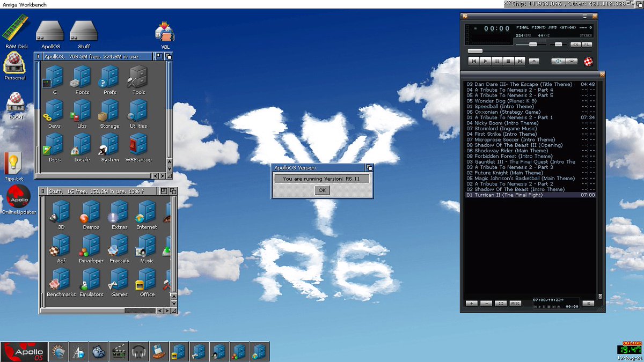
Task: Open the font browser icon in dock
Action: point(78,352)
